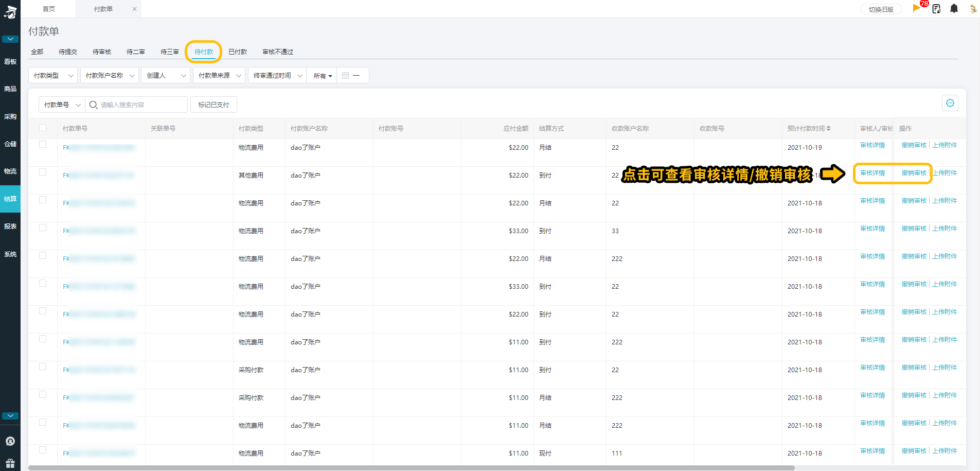Open the 物流 sidebar menu

[10, 171]
